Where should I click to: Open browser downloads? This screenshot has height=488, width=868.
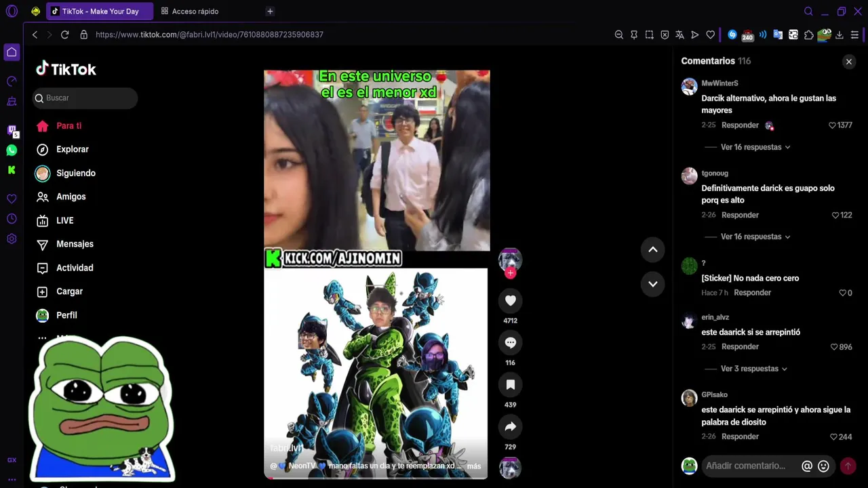click(839, 35)
